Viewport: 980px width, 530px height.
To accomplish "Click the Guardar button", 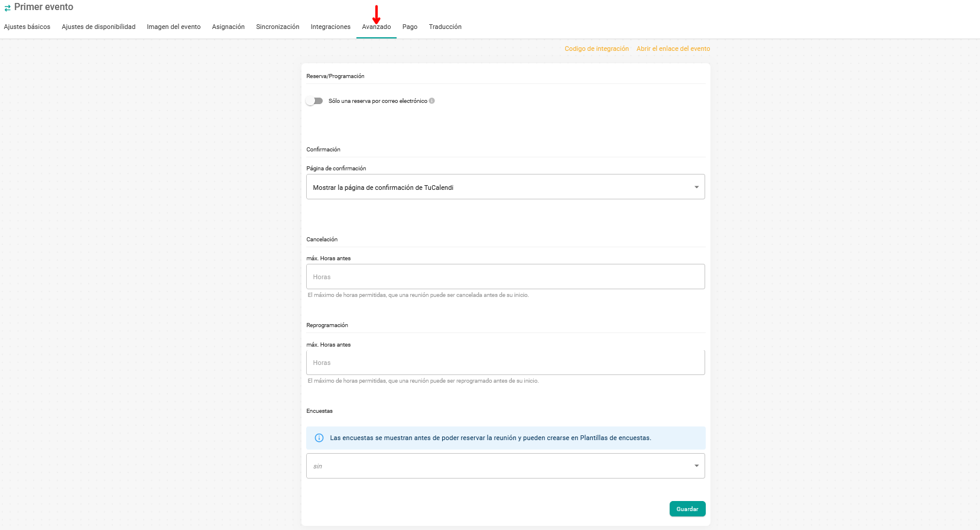I will point(687,509).
